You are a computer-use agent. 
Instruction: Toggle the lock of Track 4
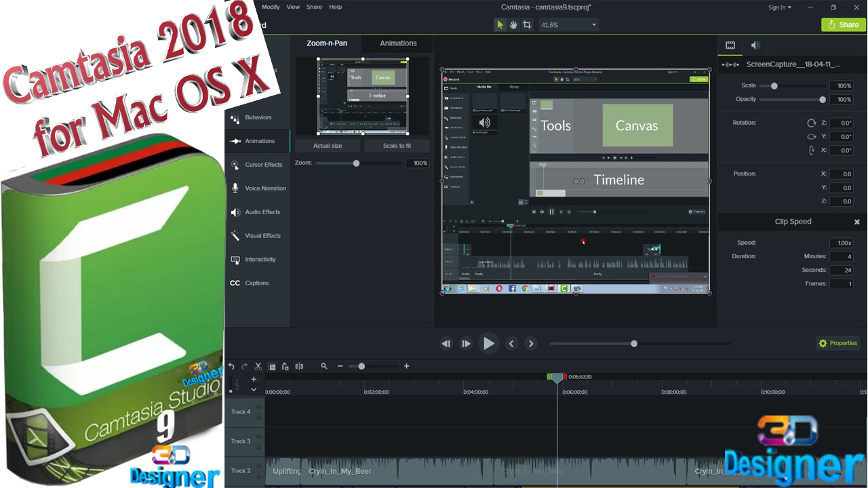point(259,417)
